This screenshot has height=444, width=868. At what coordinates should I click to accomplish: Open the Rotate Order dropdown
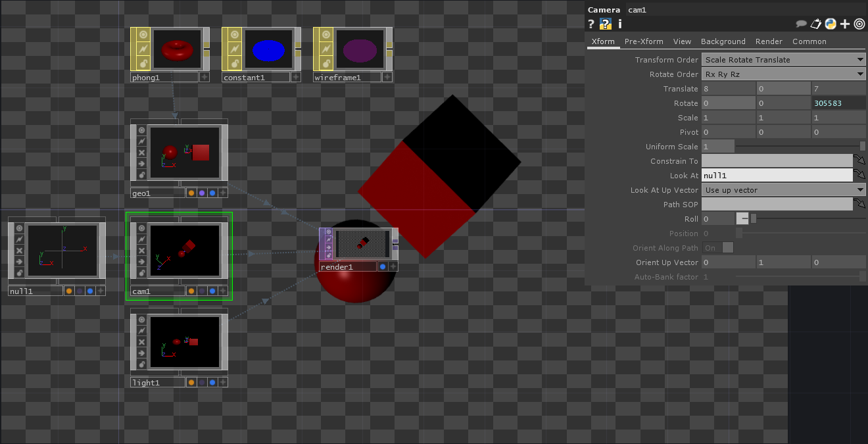pyautogui.click(x=784, y=74)
